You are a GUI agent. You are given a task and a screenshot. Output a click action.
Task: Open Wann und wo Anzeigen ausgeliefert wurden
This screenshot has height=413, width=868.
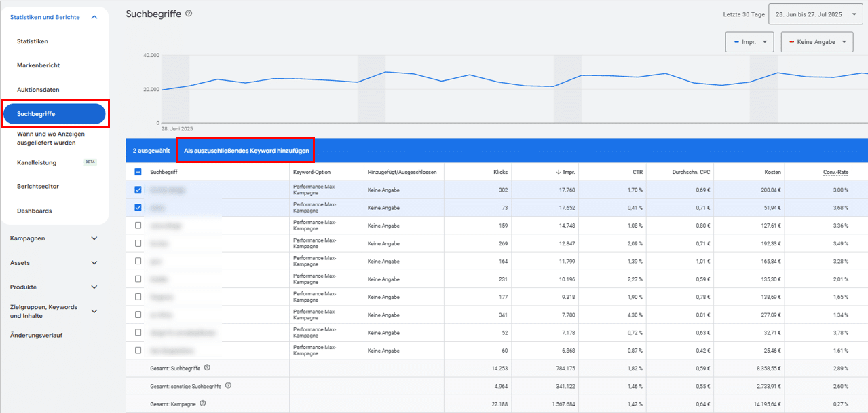pos(51,139)
